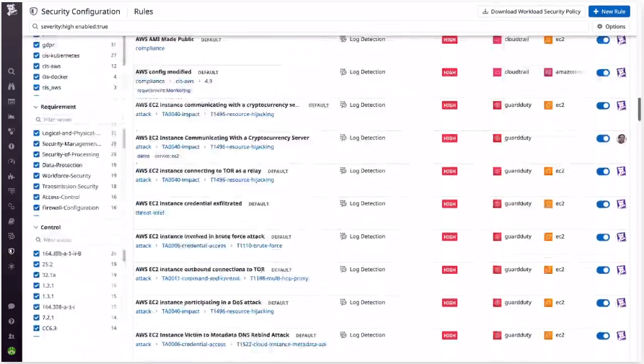The width and height of the screenshot is (644, 364).
Task: Click HIGH severity badge on AWS config modified
Action: coord(449,73)
